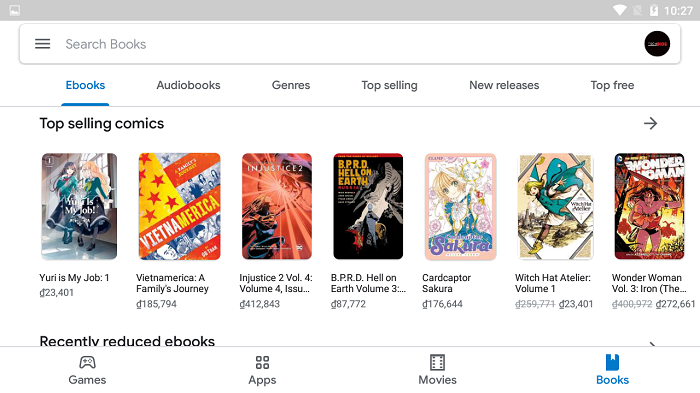Open the Genres tab

coord(291,85)
